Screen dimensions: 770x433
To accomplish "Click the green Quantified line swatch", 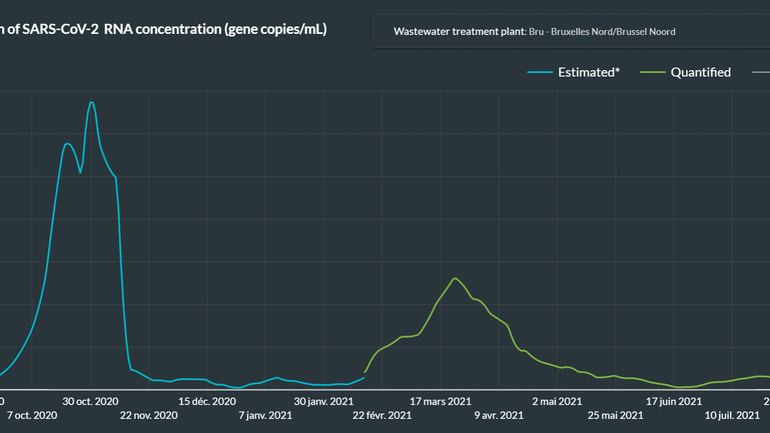I will click(651, 72).
